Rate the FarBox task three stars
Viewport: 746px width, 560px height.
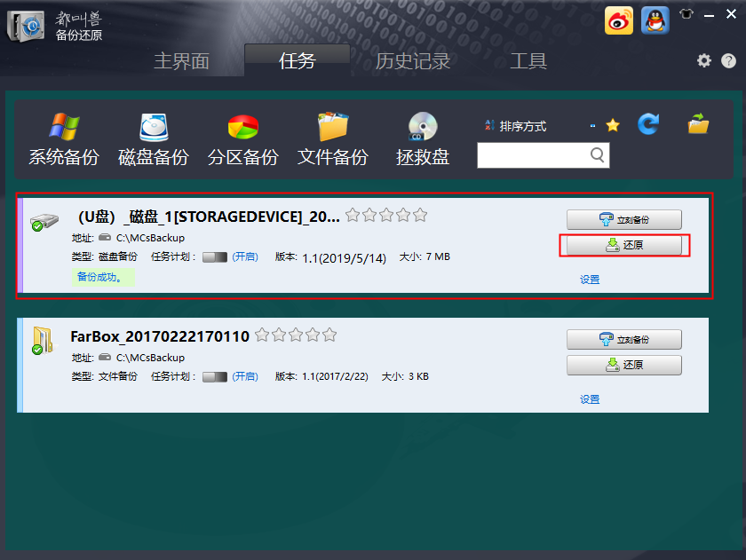pyautogui.click(x=296, y=335)
